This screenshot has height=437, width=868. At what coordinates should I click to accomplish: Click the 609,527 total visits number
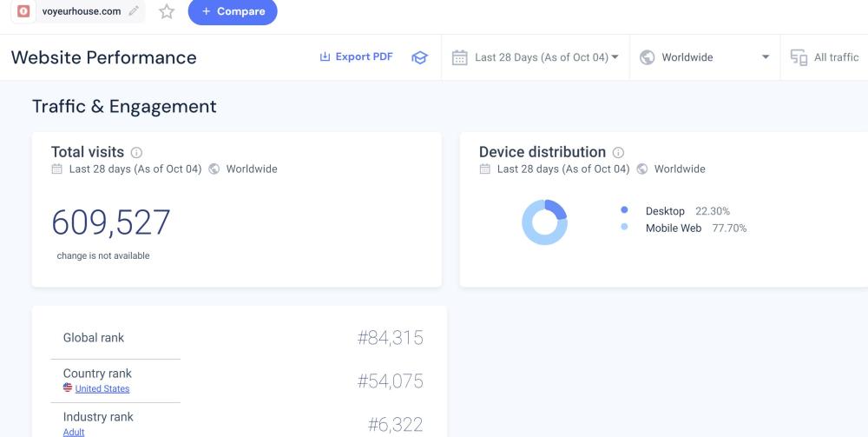111,223
